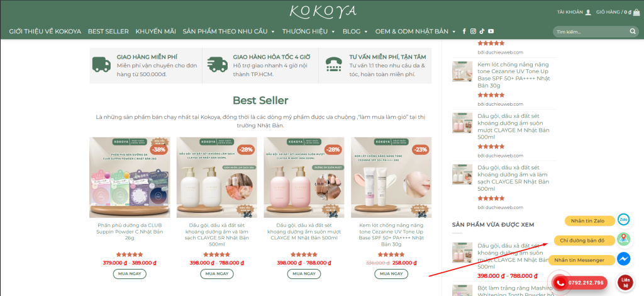Open the YouTube icon in navigation bar
644x296 pixels.
(491, 31)
